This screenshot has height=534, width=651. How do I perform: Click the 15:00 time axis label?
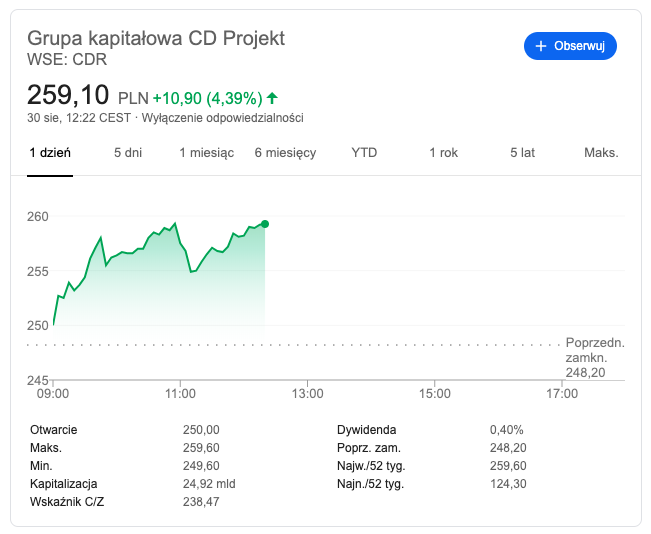tap(434, 393)
